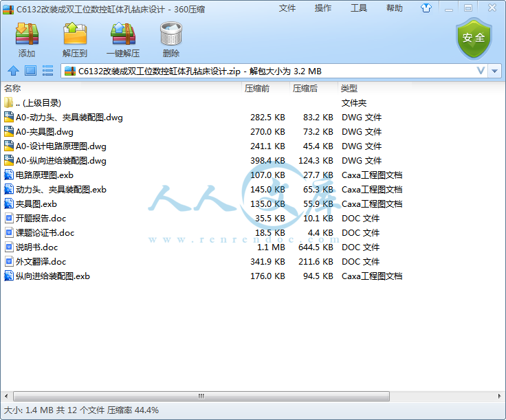This screenshot has height=420, width=506.
Task: Select file name "A0-设计电路原理图.dwg"
Action: pos(61,146)
